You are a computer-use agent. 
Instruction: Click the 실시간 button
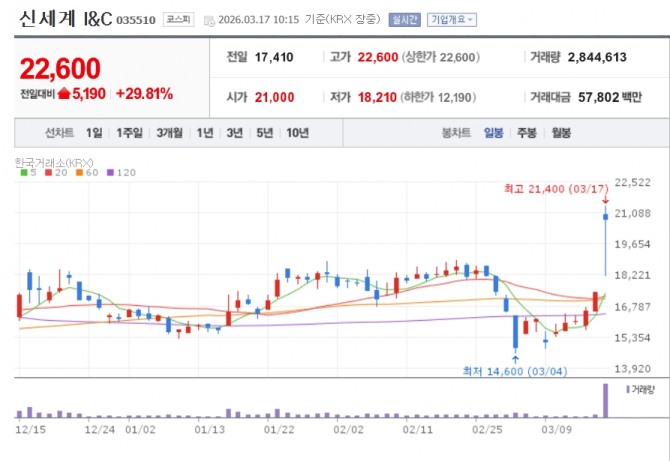[404, 20]
